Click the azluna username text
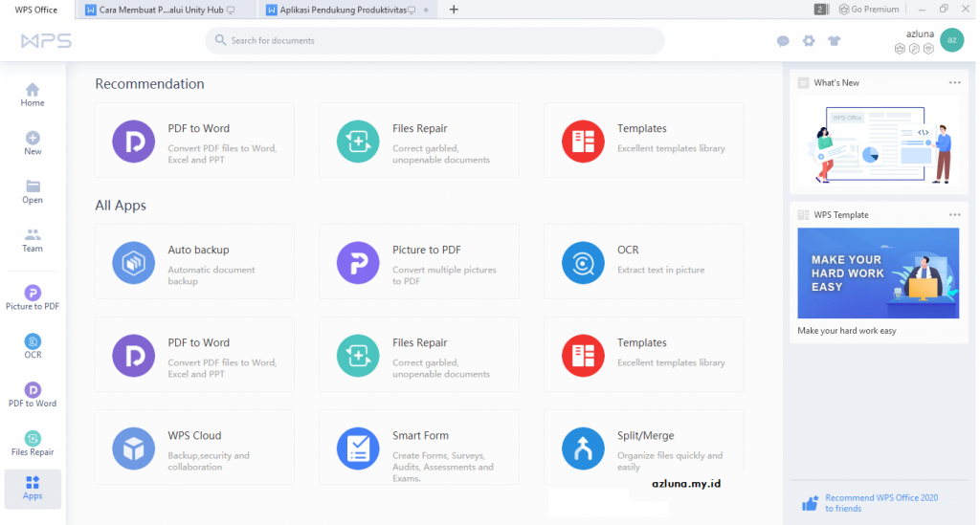Image resolution: width=980 pixels, height=525 pixels. (920, 33)
